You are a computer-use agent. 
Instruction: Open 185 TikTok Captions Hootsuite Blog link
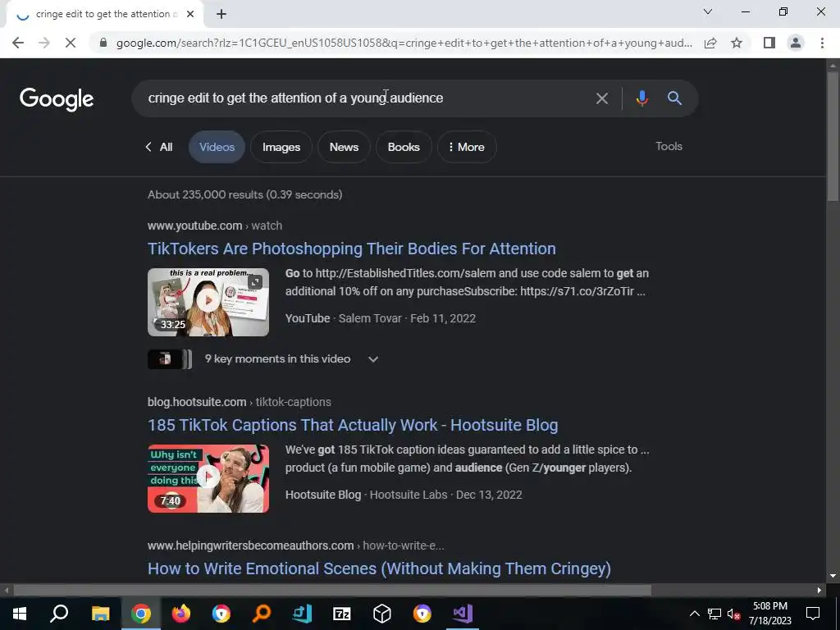[x=353, y=425]
